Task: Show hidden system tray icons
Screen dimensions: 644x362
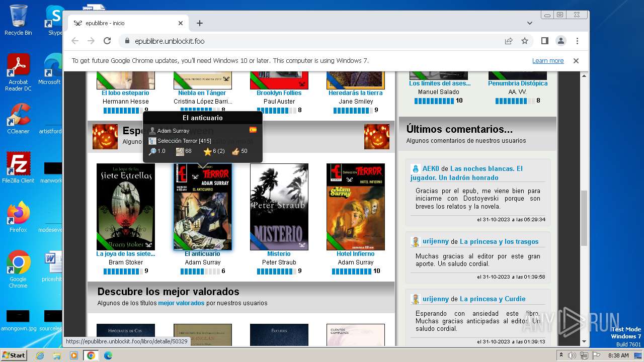Action: pos(561,355)
